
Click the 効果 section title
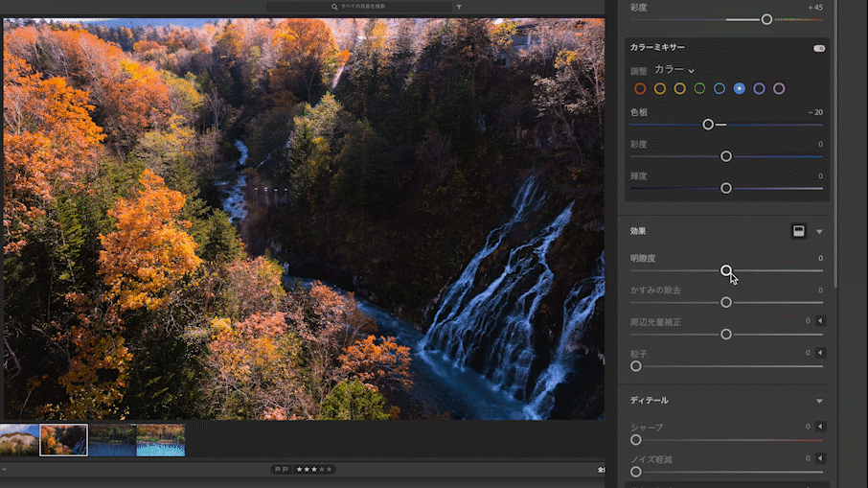point(638,232)
